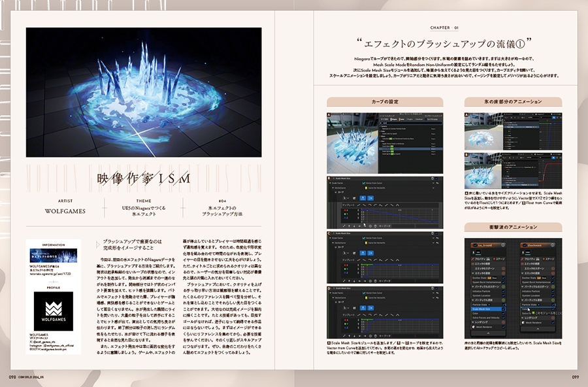Screen dimensions: 588x387
Task: Collapse VectorCurve row in panel B
Action: (333, 188)
